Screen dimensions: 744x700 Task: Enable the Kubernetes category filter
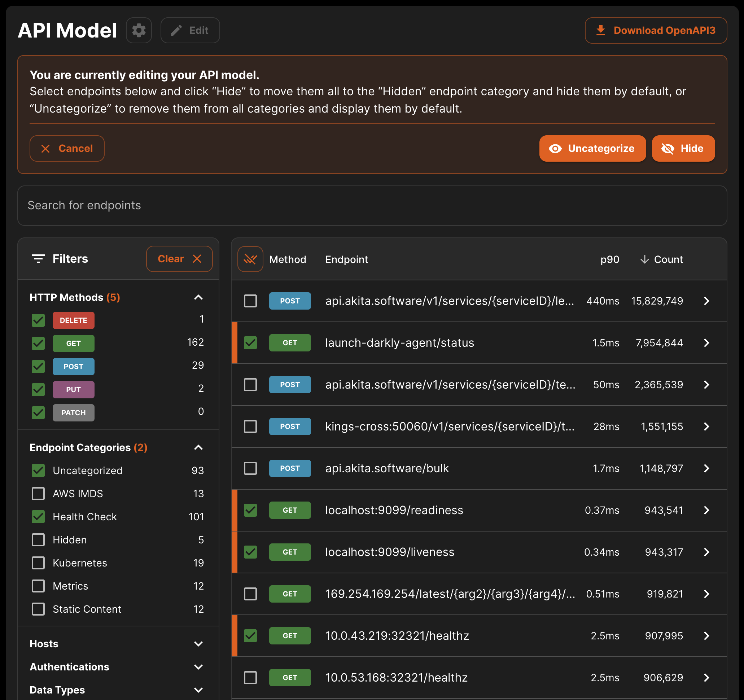point(38,563)
